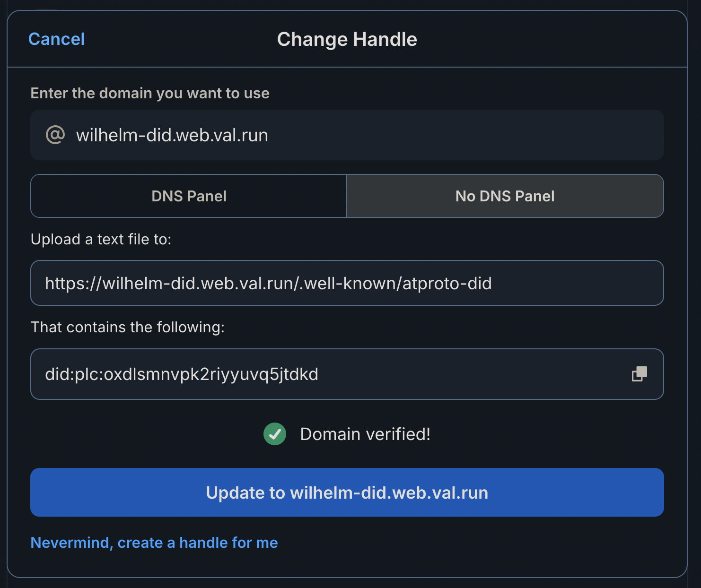This screenshot has width=701, height=588.
Task: Click the Update to wilhelm-did.web.val.run button
Action: tap(347, 493)
